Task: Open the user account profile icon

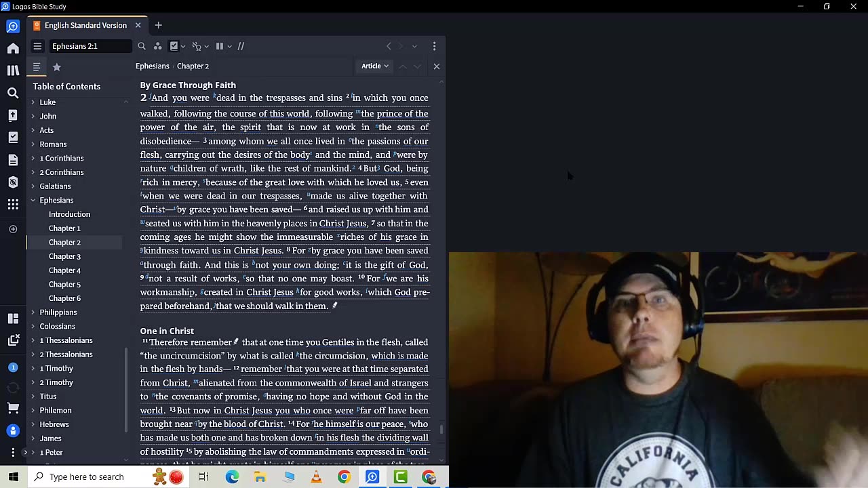Action: tap(13, 430)
